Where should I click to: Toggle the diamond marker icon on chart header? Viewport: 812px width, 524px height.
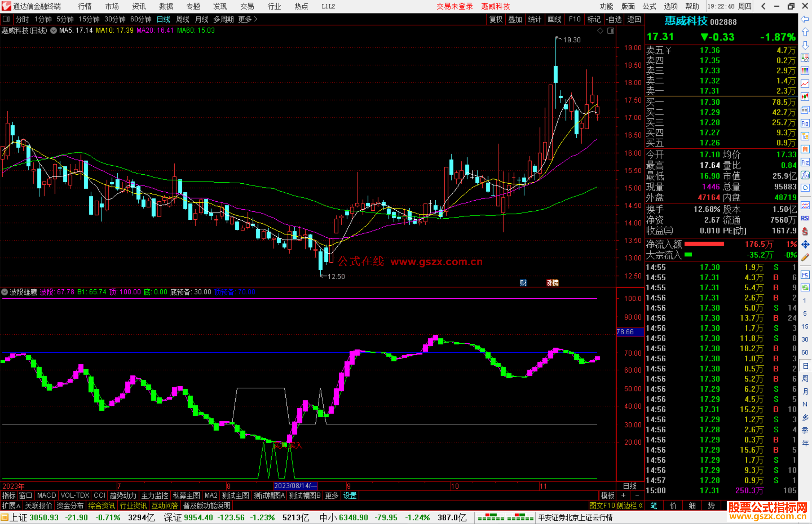[600, 31]
